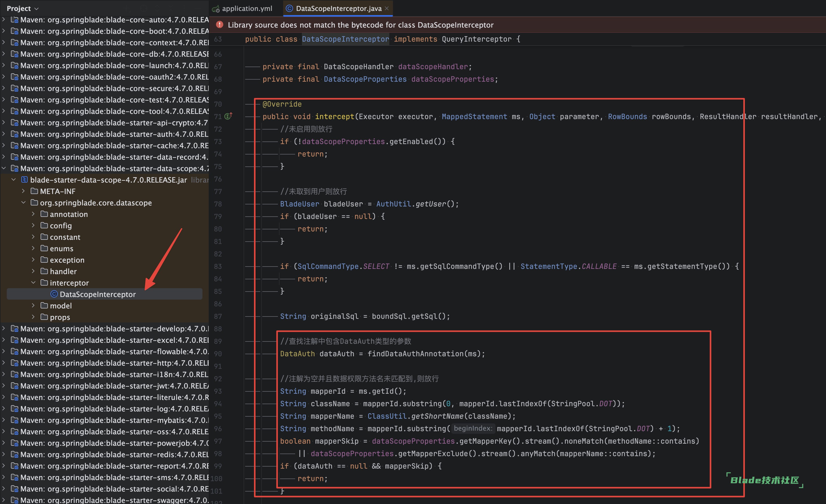Open the Project panel options kebab menu
This screenshot has width=826, height=504.
click(185, 8)
